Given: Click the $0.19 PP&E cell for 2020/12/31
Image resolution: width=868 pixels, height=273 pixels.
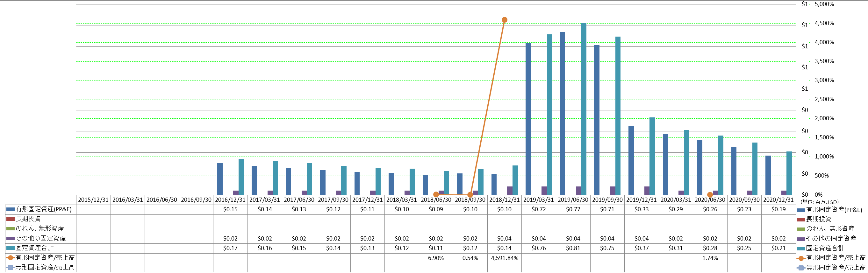Looking at the screenshot, I should pyautogui.click(x=778, y=209).
